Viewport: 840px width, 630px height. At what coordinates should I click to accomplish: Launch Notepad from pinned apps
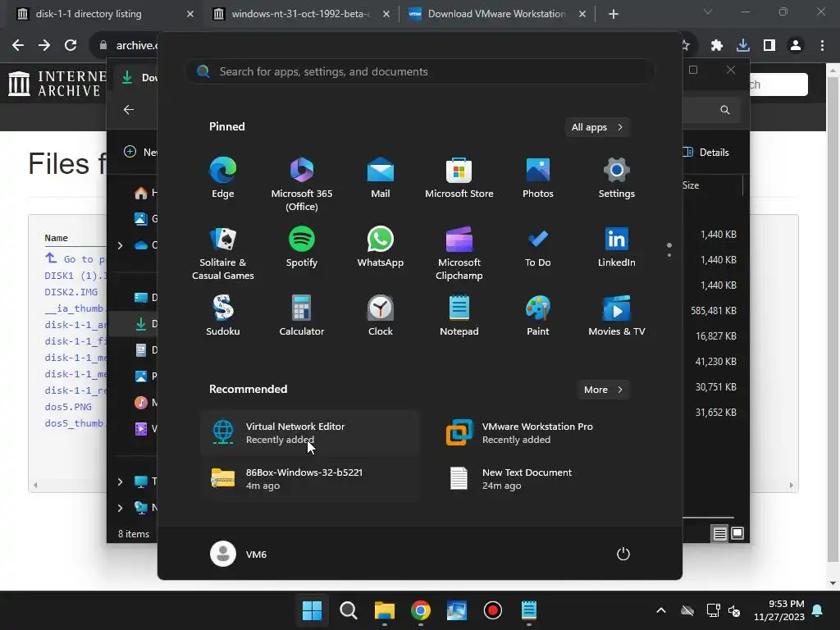tap(459, 316)
